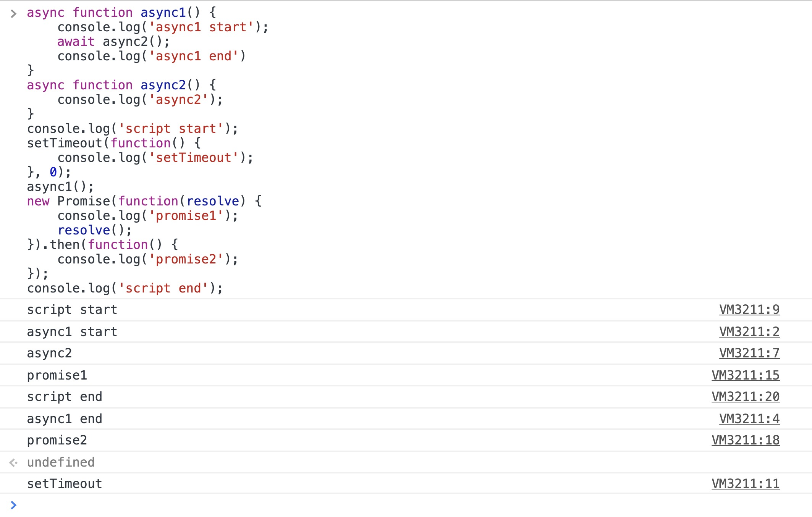Open the VM3211:11 source link

(x=745, y=484)
